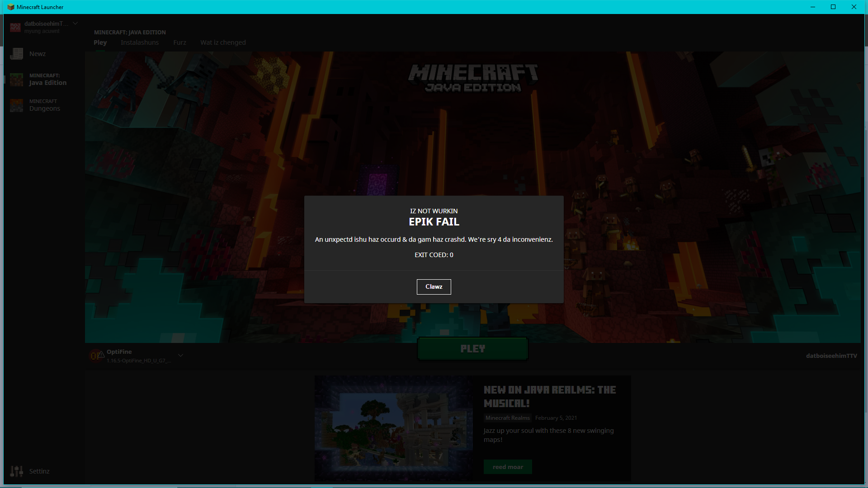
Task: Switch to the Instalashuns tab
Action: [x=140, y=42]
